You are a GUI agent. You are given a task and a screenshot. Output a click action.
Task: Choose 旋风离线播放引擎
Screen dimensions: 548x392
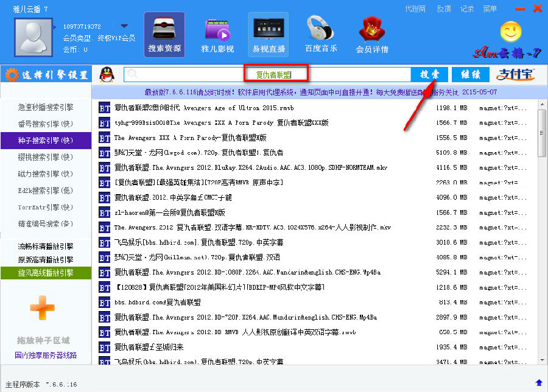click(x=46, y=273)
